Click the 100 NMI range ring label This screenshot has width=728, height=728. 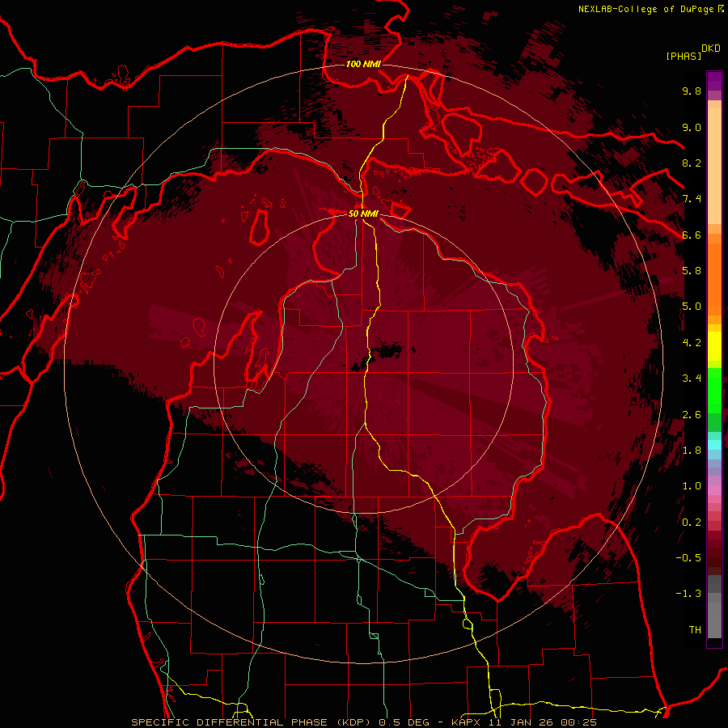click(363, 64)
